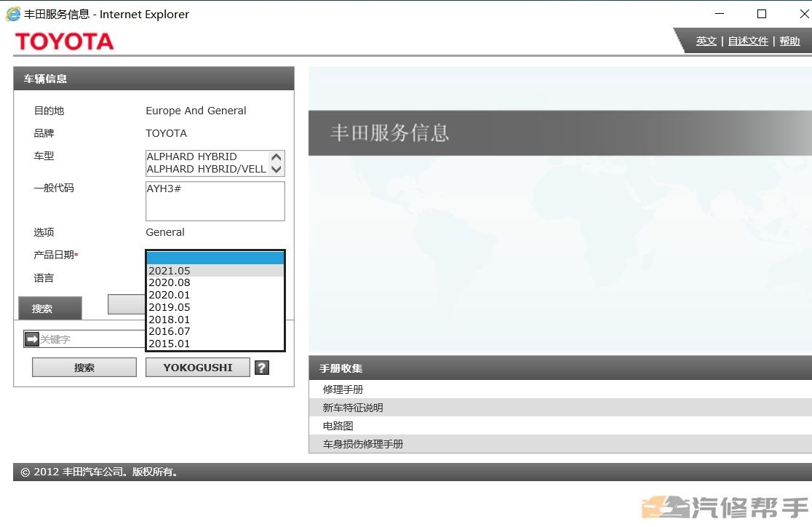Viewport: 812px width, 527px height.
Task: Choose production date 2021.05
Action: click(x=215, y=271)
